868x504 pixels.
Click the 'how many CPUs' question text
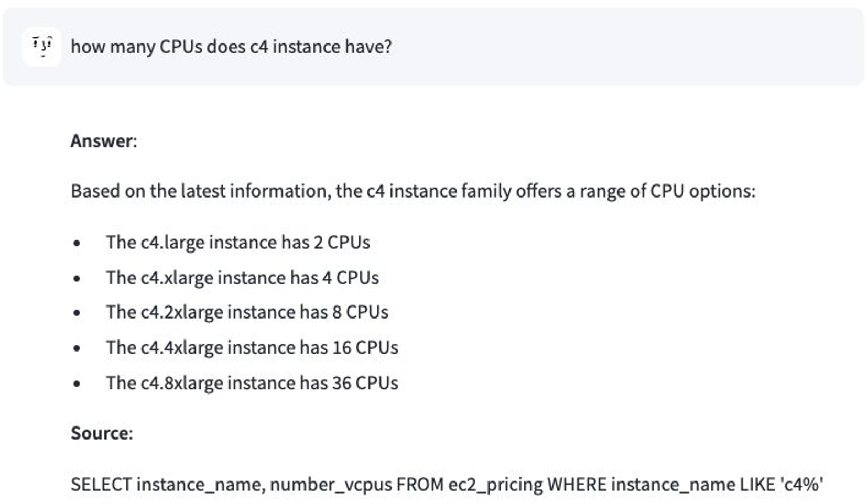(x=231, y=47)
